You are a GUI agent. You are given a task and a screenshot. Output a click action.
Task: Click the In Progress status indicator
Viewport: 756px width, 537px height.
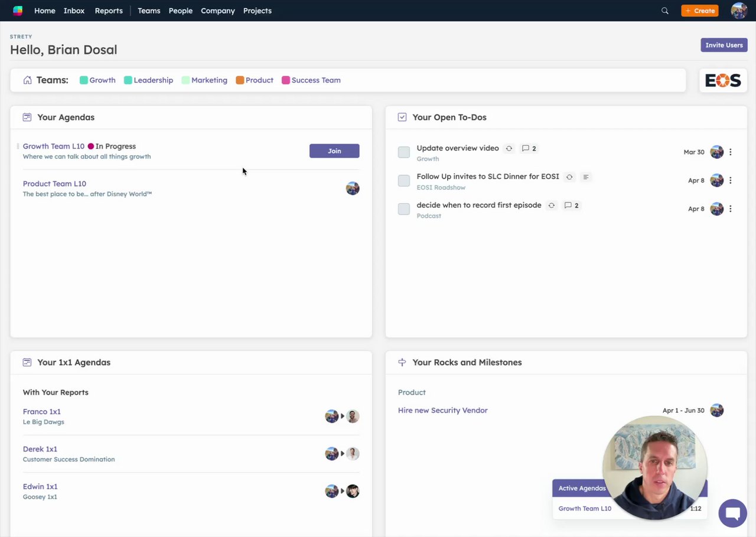point(112,146)
